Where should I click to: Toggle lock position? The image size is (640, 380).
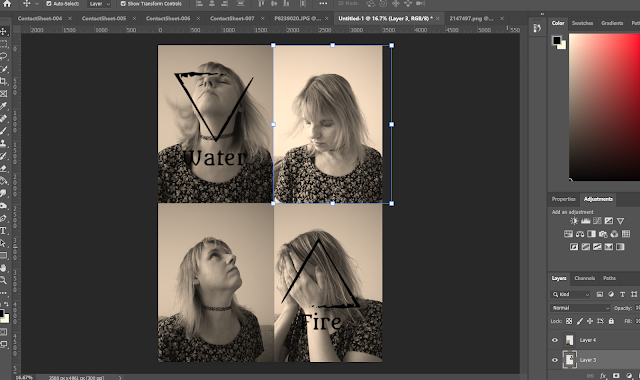(x=590, y=321)
